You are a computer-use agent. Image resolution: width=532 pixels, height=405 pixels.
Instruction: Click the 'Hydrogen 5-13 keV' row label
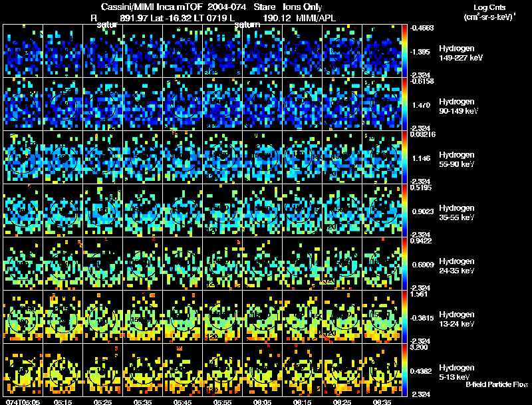(x=457, y=372)
